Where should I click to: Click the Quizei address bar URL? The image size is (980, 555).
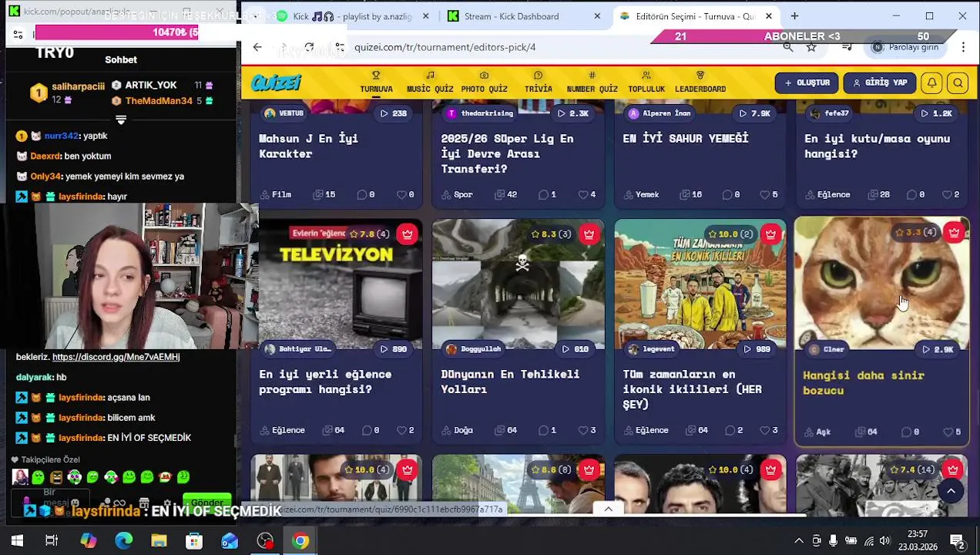(445, 47)
